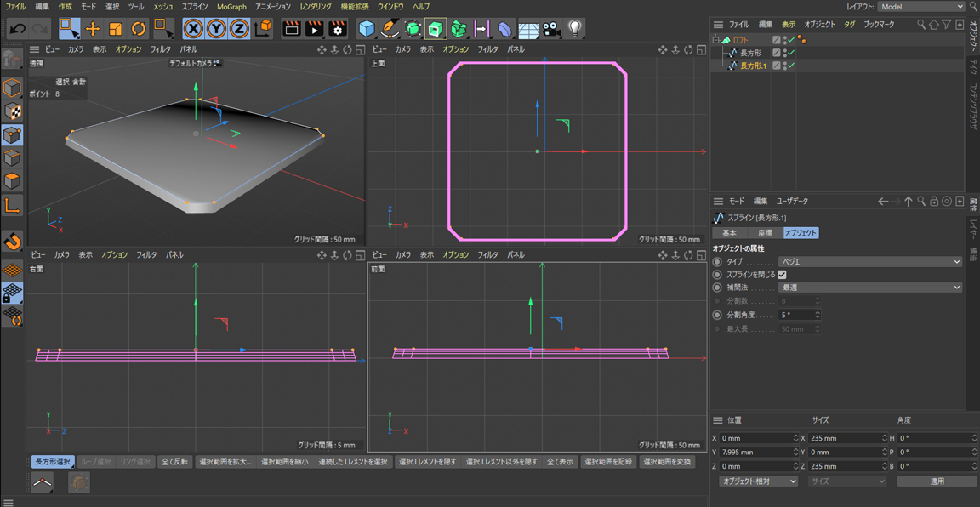Click the light bulb Light icon
The height and width of the screenshot is (507, 980).
pyautogui.click(x=575, y=29)
